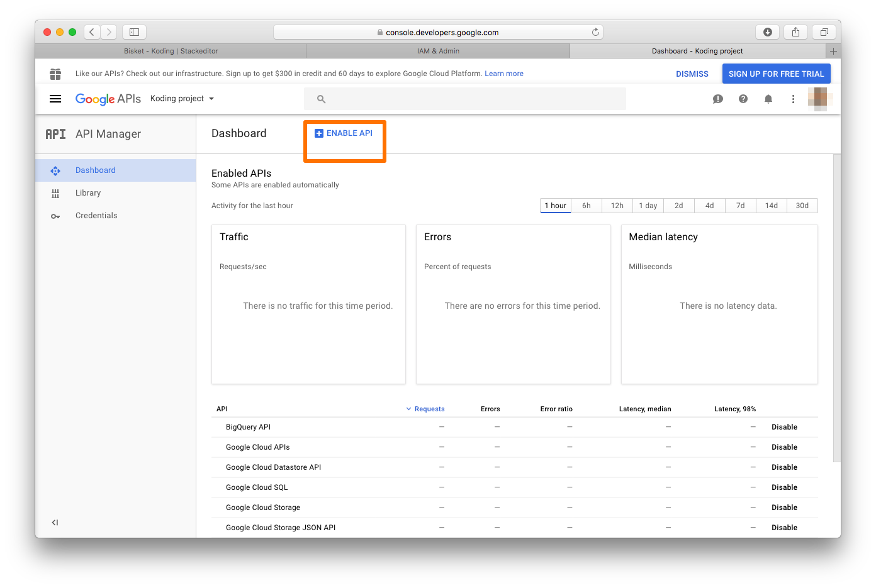Show all tabs in Safari

tap(824, 32)
